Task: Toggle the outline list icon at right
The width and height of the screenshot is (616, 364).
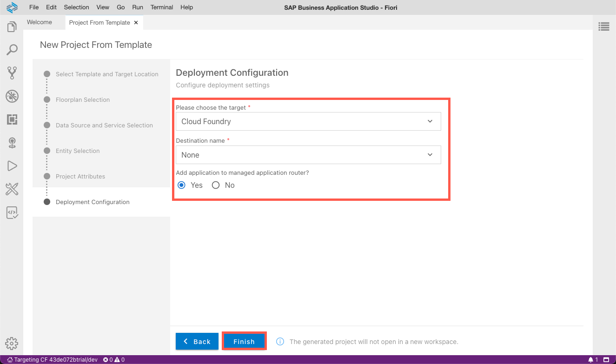Action: 604,27
